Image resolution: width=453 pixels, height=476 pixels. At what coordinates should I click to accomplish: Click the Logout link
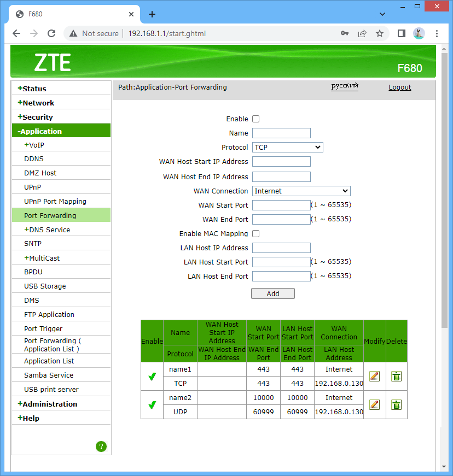(x=400, y=87)
